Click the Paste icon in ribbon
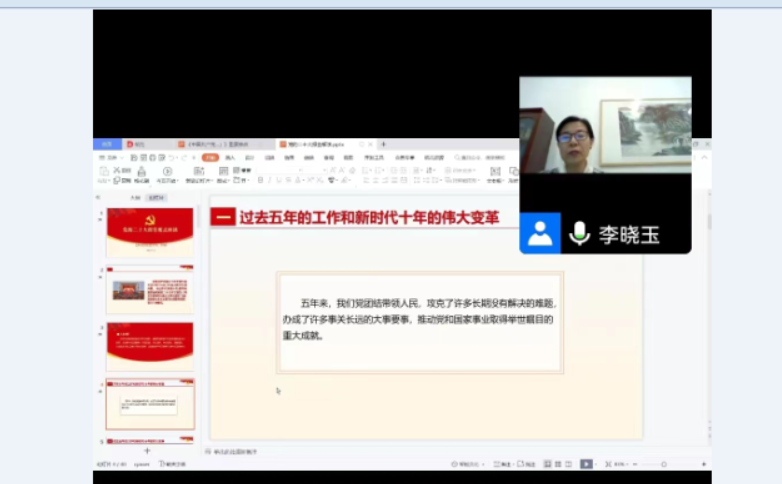This screenshot has width=782, height=484. pyautogui.click(x=103, y=172)
